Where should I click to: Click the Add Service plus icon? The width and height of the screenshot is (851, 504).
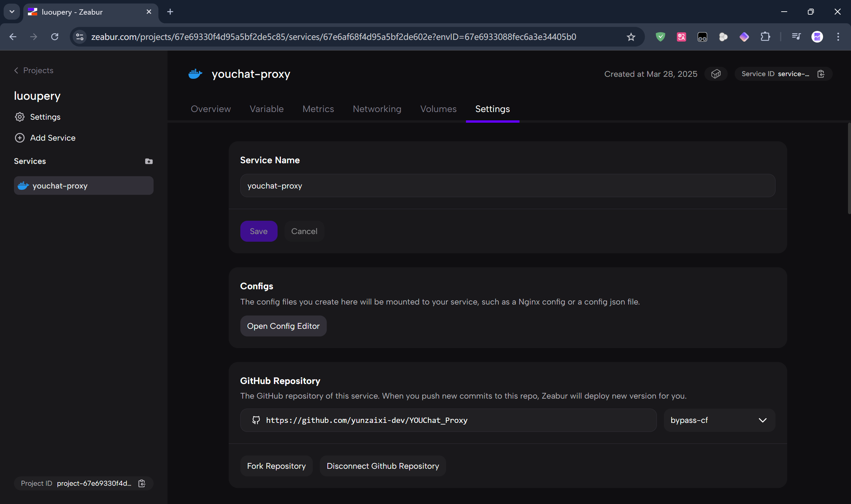coord(20,138)
